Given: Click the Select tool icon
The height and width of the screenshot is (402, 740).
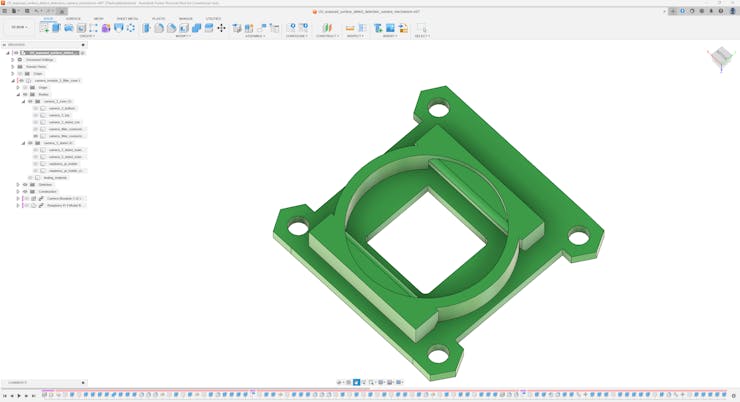Looking at the screenshot, I should point(421,28).
